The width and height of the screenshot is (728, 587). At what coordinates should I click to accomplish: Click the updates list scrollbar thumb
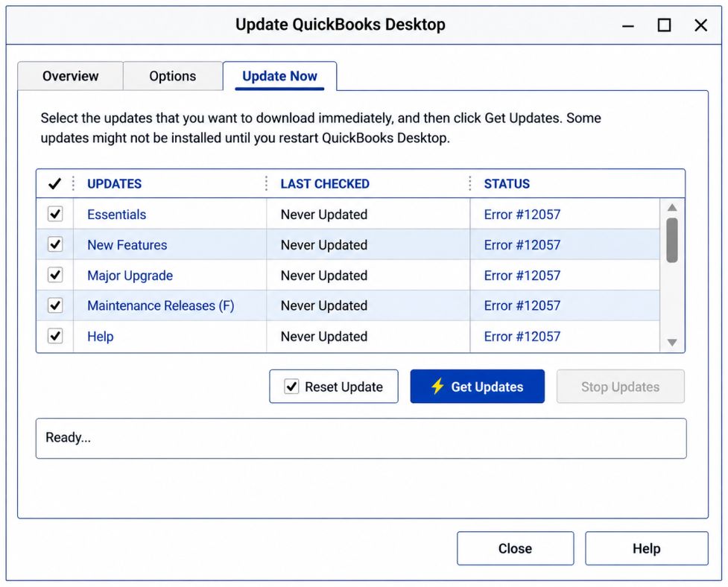pos(672,241)
